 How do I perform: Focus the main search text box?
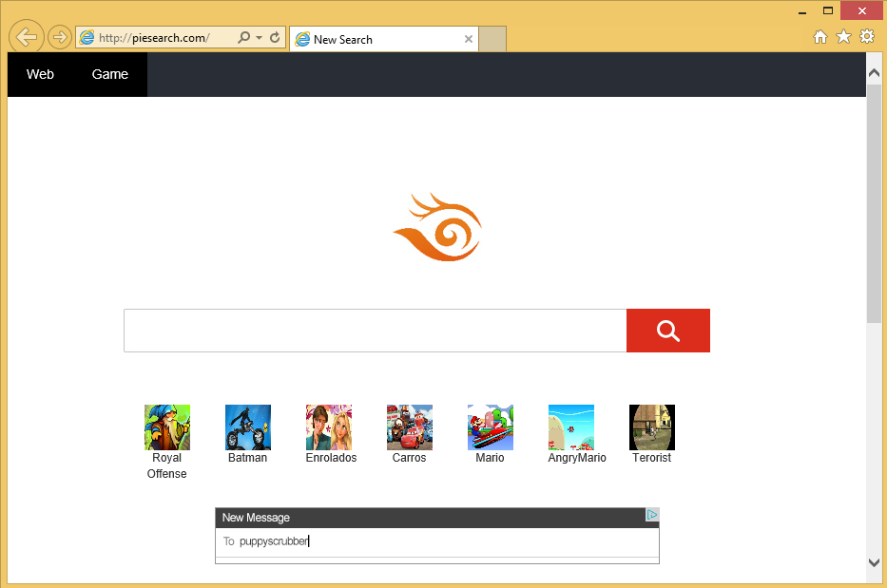[x=376, y=331]
